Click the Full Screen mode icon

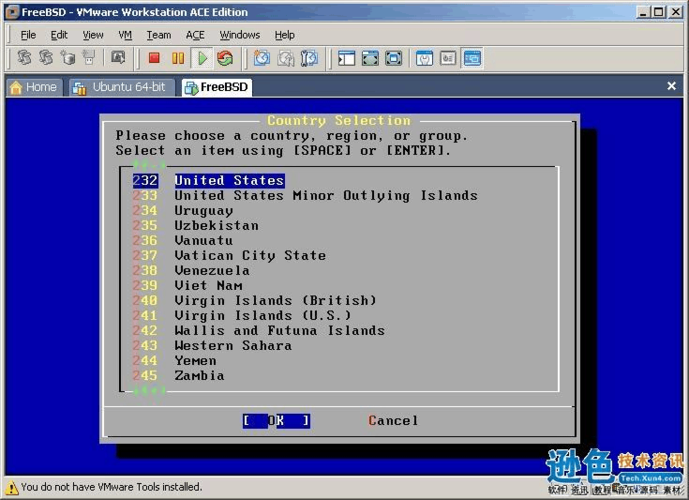(370, 58)
